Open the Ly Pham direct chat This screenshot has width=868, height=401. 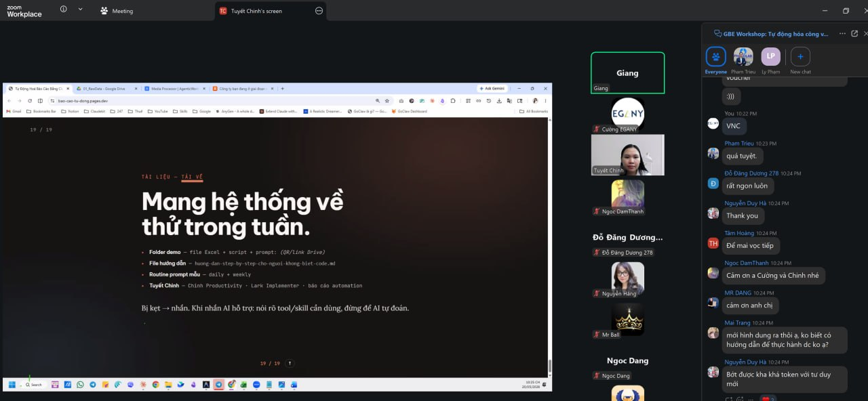click(771, 60)
